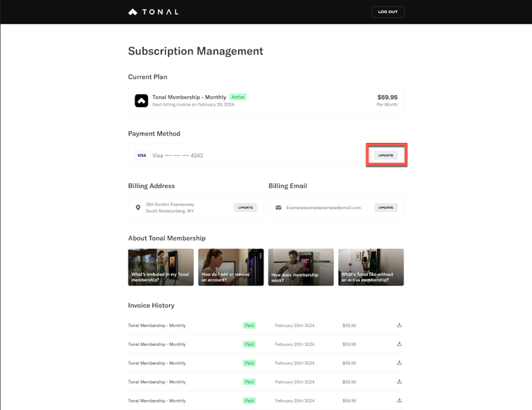This screenshot has width=532, height=410.
Task: Download the fifth invoice in the list
Action: (400, 400)
